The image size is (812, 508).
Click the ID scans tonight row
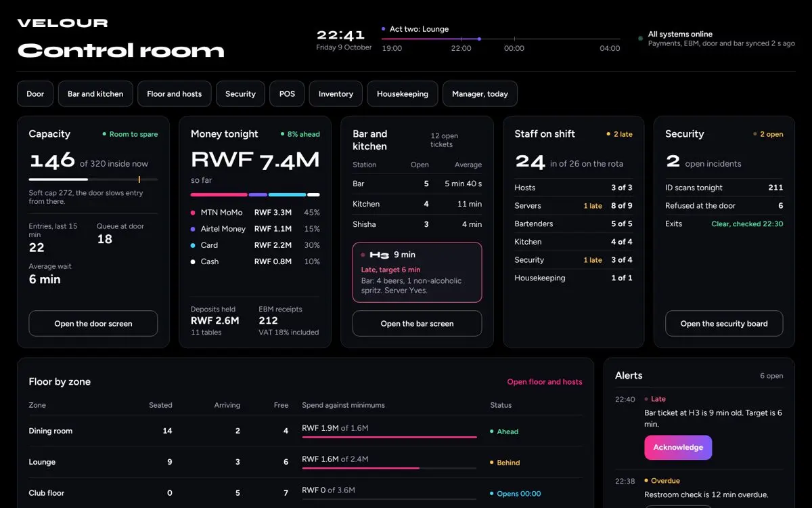(x=724, y=188)
